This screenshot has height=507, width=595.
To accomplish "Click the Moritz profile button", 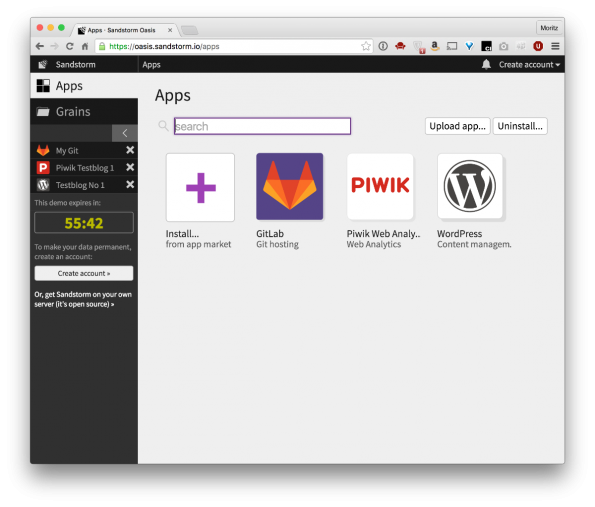I will click(549, 28).
